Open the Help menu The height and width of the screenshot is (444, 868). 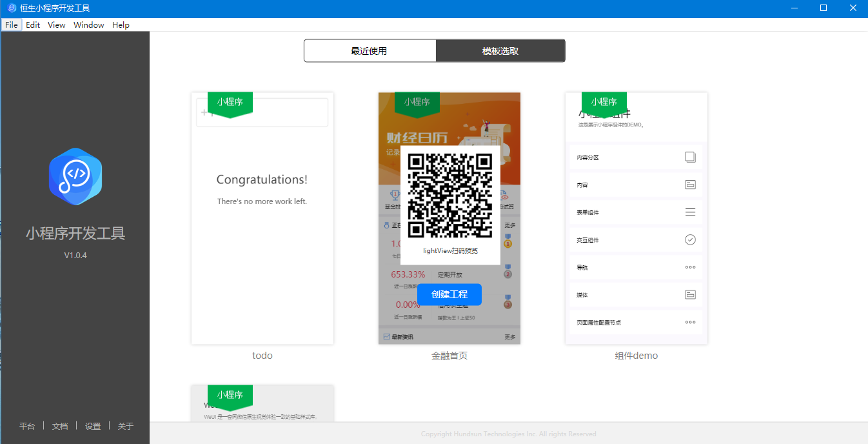tap(121, 25)
